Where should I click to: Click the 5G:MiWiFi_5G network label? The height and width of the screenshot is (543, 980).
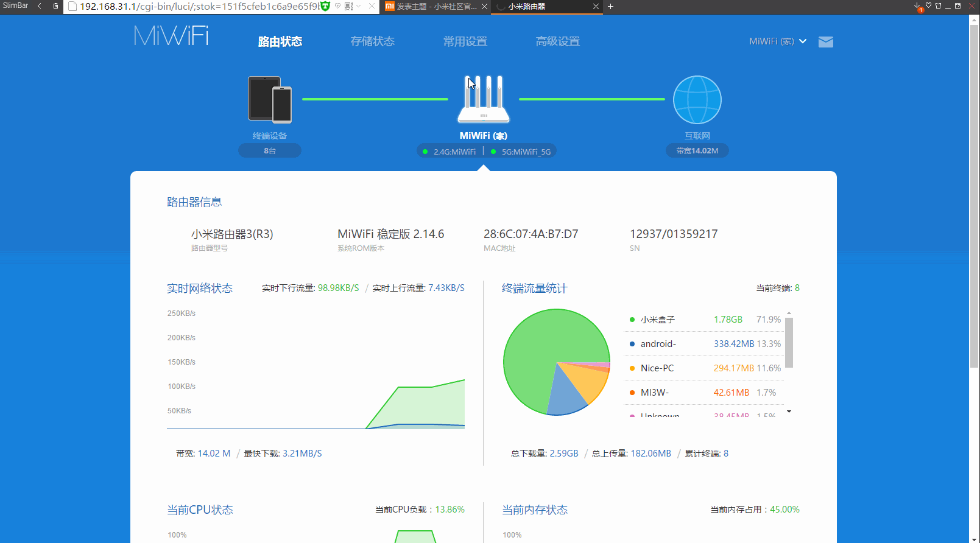point(526,152)
